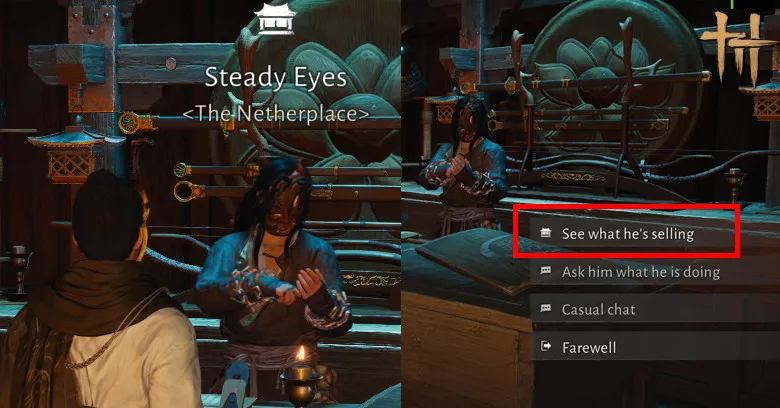
Task: Click the speech bubble icon beside Casual chat
Action: pos(546,308)
